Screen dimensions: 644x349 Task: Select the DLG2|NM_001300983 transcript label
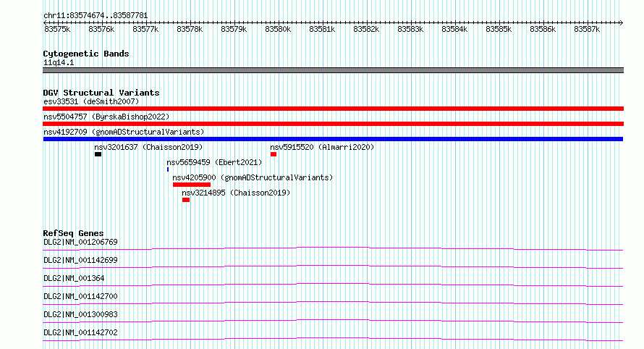click(x=80, y=314)
